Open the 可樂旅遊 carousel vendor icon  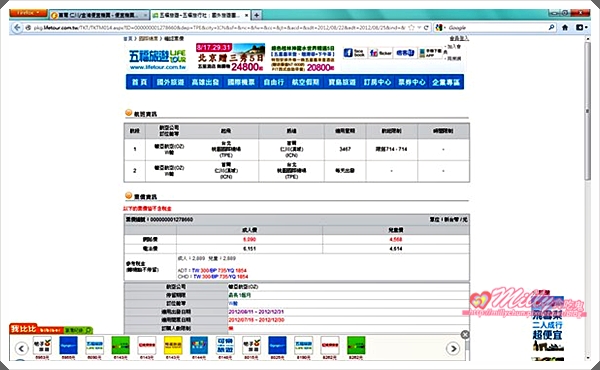pos(225,346)
